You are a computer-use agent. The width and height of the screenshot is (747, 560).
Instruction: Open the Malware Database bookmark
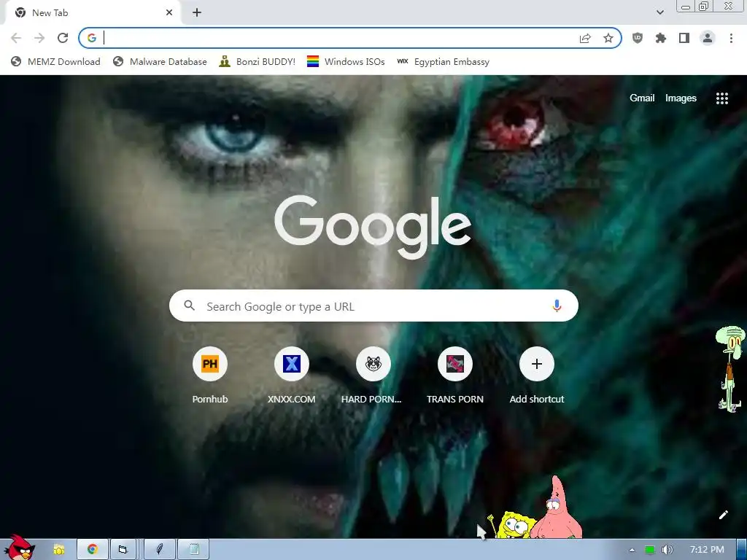point(160,61)
